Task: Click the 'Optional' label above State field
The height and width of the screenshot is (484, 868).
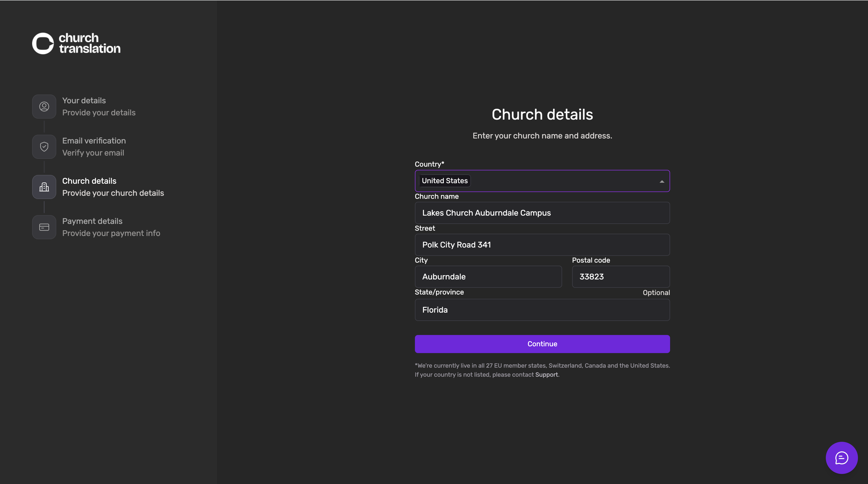Action: click(656, 293)
